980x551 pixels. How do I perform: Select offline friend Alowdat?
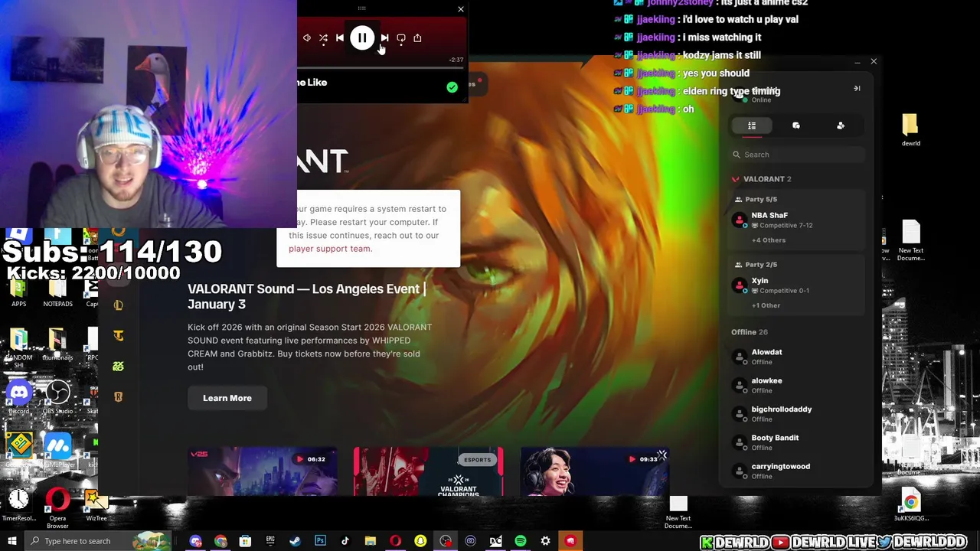point(796,357)
